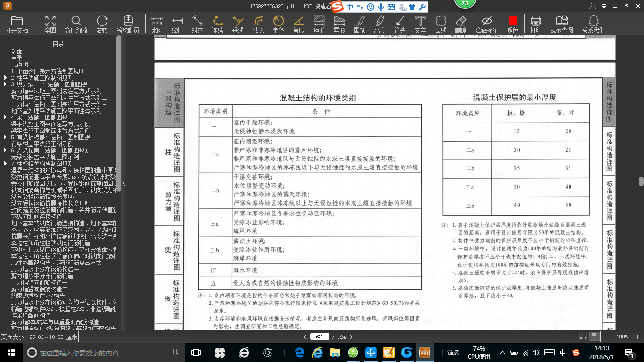The image size is (644, 362).
Task: Open 剪力墙平法施工图列表注写方式示例一
Action: (x=59, y=91)
